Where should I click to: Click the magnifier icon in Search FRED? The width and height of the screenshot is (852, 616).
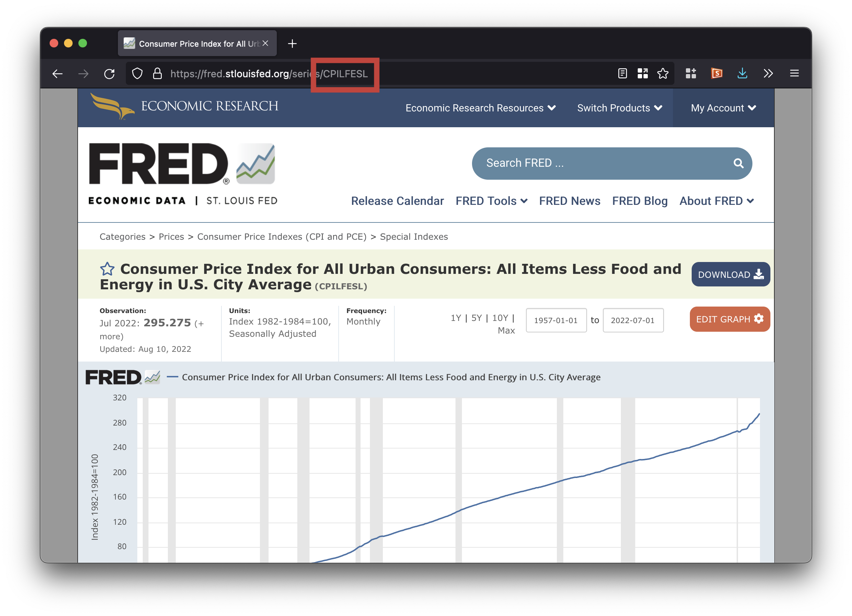coord(738,164)
